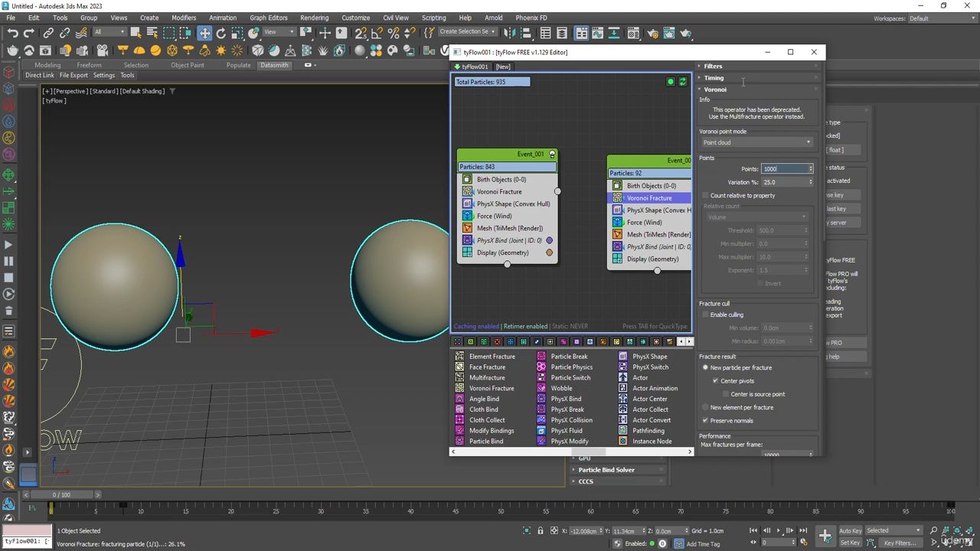Pick PhysX Switch operator from depot

pyautogui.click(x=649, y=367)
